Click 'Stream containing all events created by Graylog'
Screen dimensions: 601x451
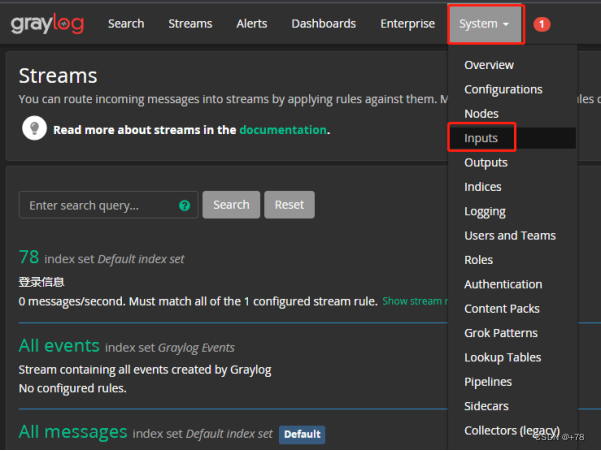tap(145, 370)
